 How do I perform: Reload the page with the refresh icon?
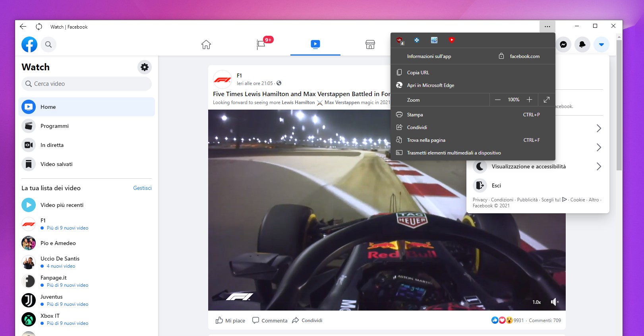pyautogui.click(x=39, y=27)
